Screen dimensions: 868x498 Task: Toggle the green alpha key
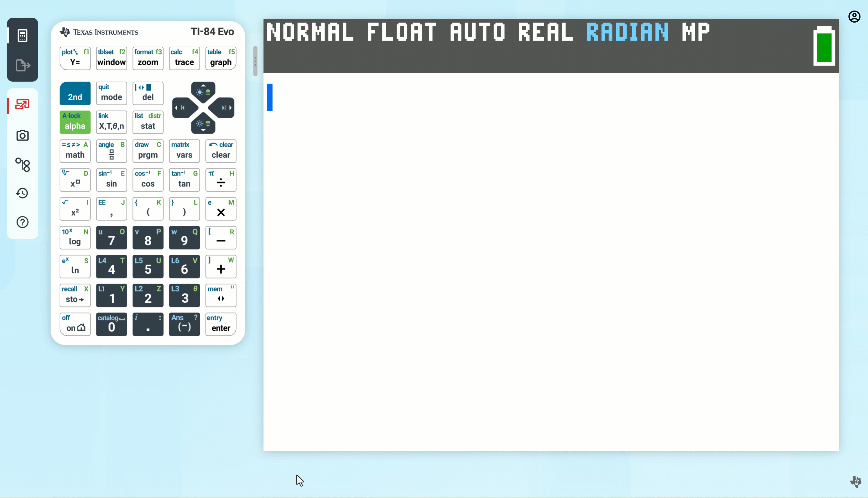pyautogui.click(x=75, y=122)
